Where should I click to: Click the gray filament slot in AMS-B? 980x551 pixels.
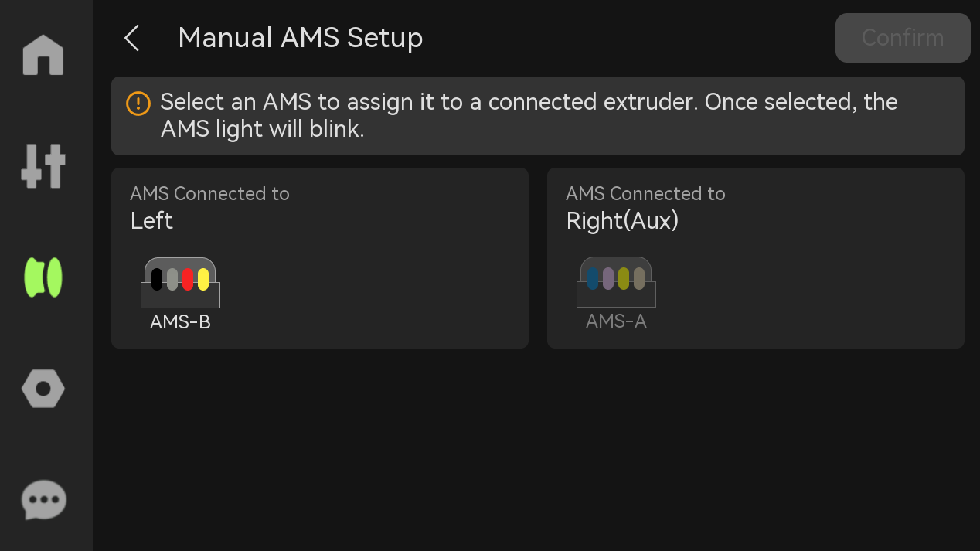[172, 279]
